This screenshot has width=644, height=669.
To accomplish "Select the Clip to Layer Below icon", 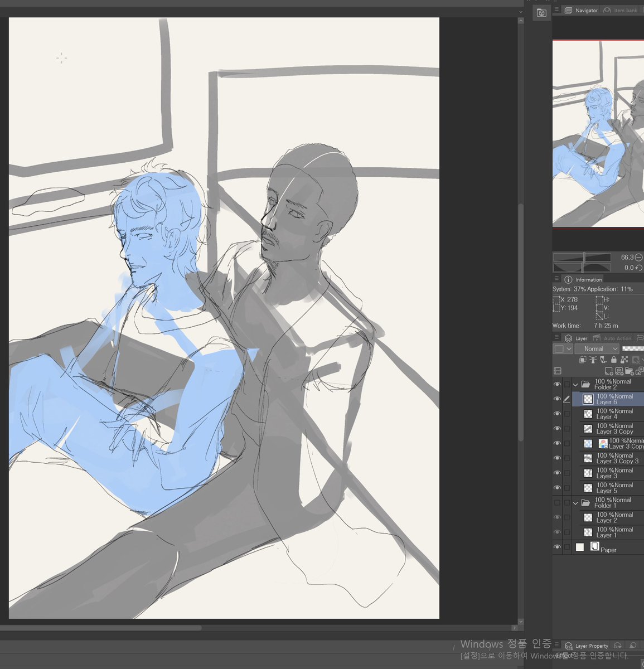I will tap(583, 360).
